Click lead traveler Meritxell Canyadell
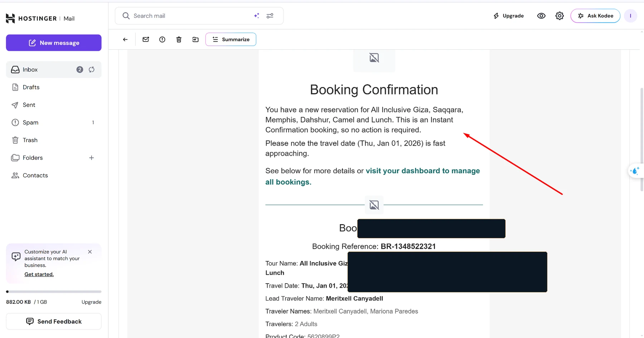The width and height of the screenshot is (644, 338). click(x=355, y=298)
